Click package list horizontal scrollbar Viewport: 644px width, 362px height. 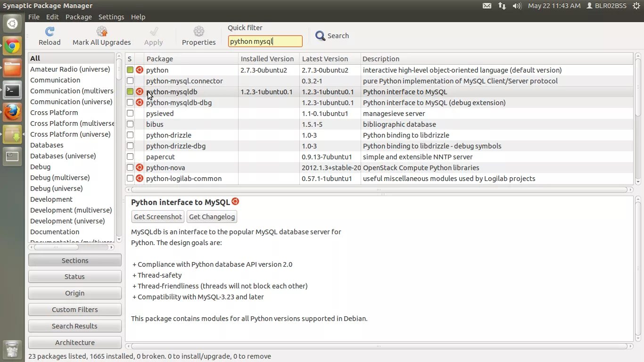(380, 190)
